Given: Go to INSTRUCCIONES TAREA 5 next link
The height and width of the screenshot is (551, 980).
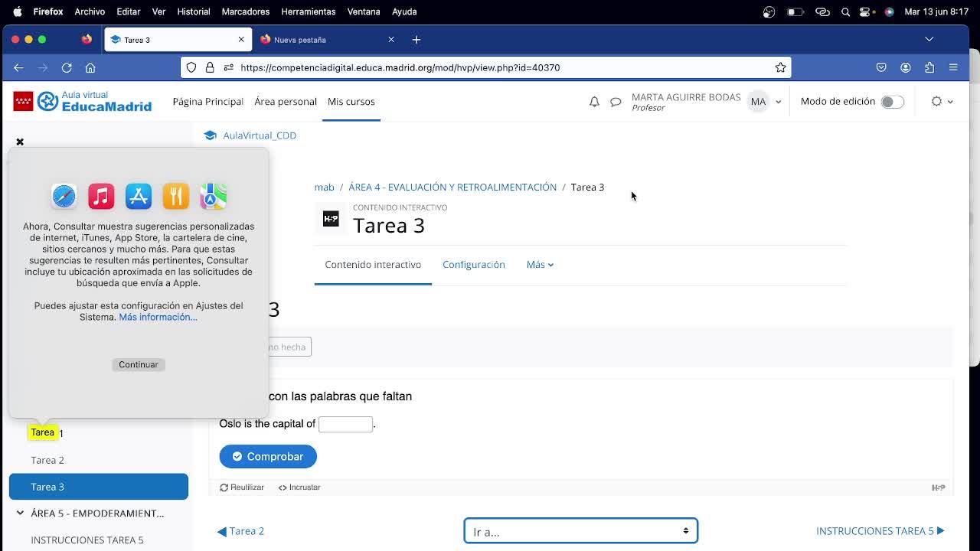Looking at the screenshot, I should coord(880,531).
